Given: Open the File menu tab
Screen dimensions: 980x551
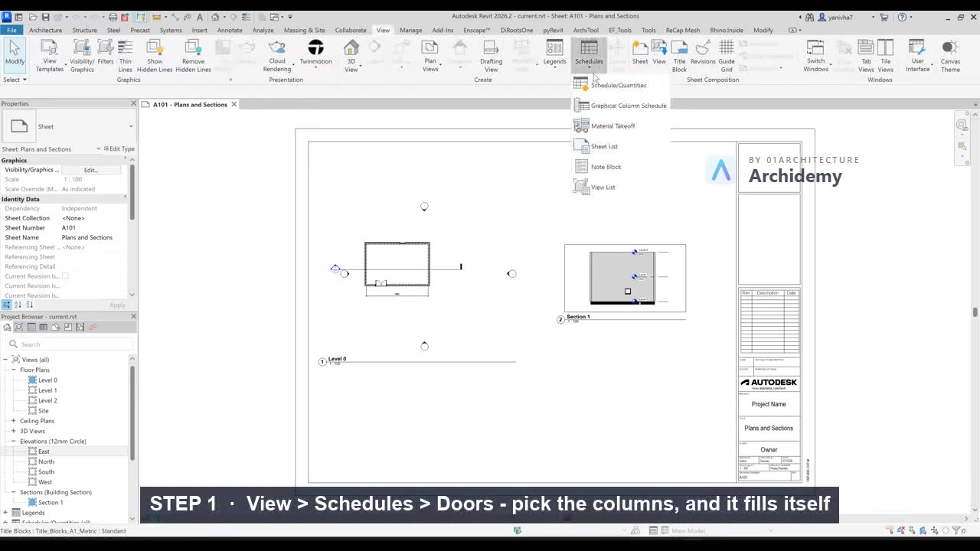Looking at the screenshot, I should click(x=11, y=30).
